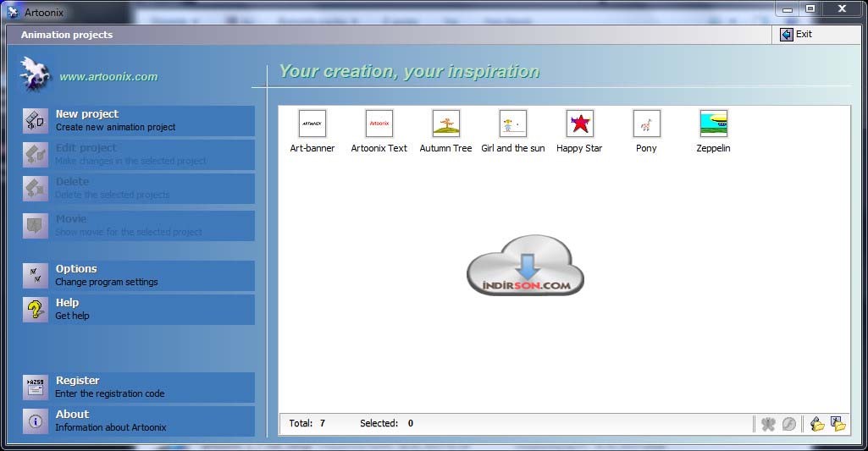
Task: Select the Artoonix Text project
Action: click(x=379, y=132)
